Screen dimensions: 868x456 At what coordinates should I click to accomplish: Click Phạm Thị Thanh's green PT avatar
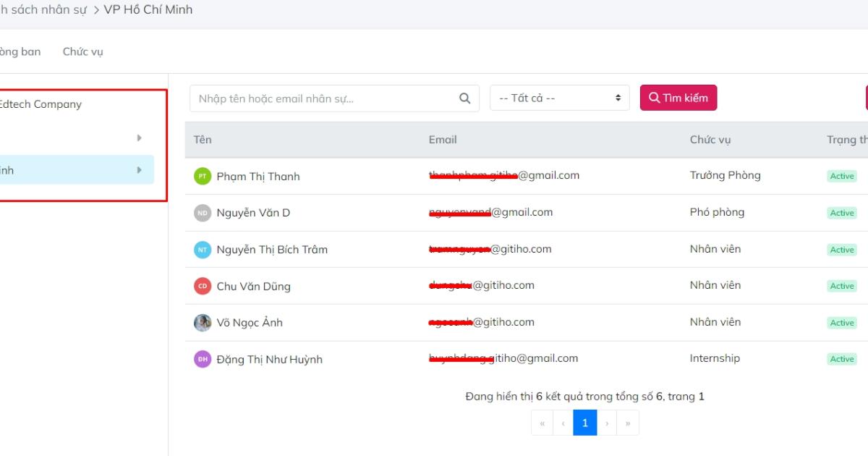coord(203,176)
